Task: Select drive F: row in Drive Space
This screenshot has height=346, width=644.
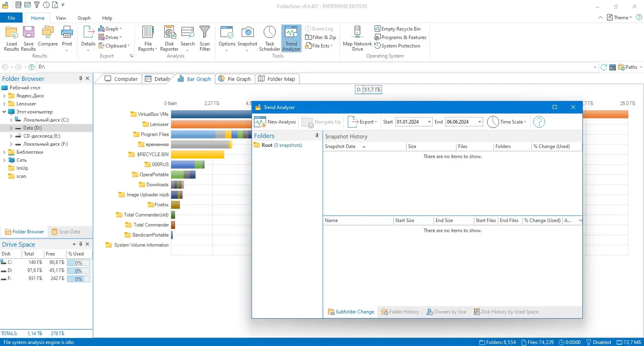Action: coord(46,278)
